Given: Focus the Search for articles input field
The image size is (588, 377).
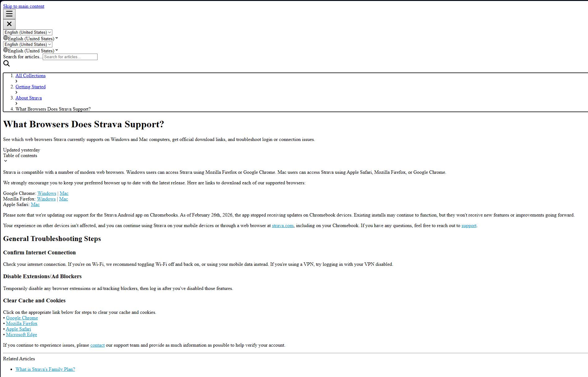Looking at the screenshot, I should [x=70, y=57].
